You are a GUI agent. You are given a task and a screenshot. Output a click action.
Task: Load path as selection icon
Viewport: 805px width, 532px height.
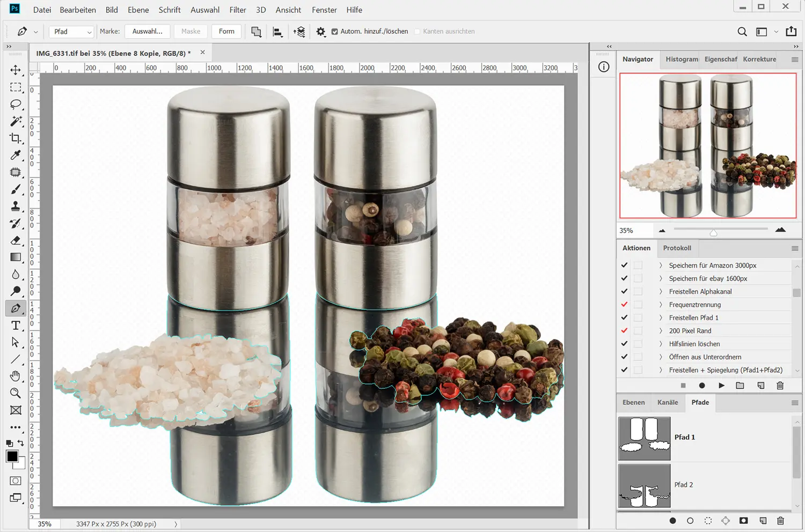(708, 521)
